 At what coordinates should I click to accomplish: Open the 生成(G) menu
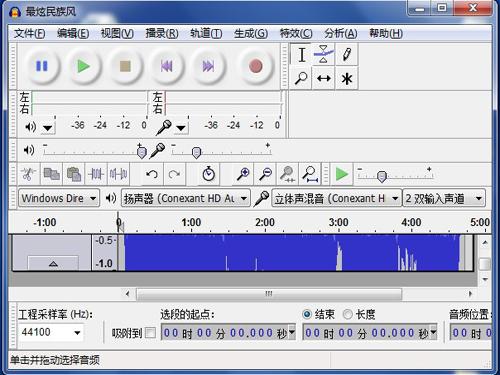point(251,33)
